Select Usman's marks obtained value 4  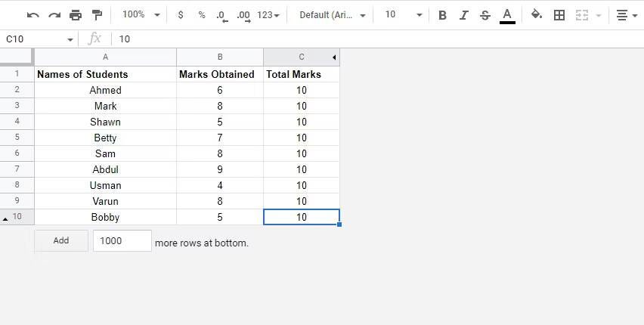(220, 185)
